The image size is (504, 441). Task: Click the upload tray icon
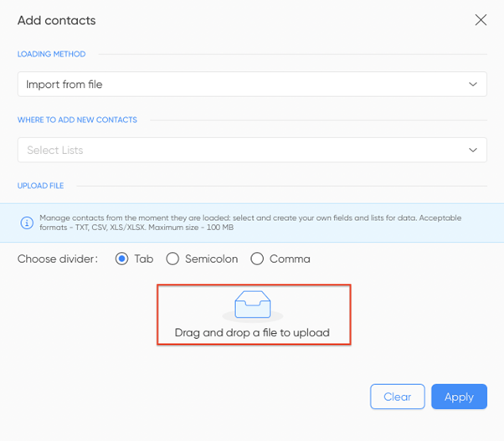[x=253, y=304]
